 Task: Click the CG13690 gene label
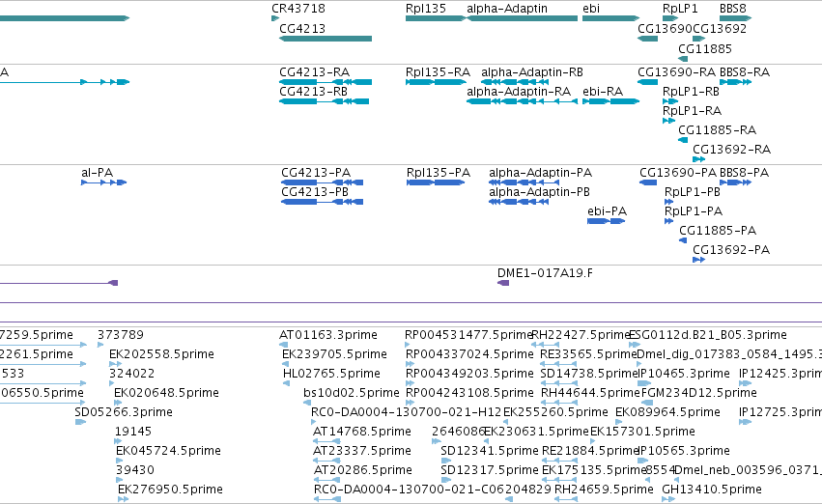pos(665,29)
